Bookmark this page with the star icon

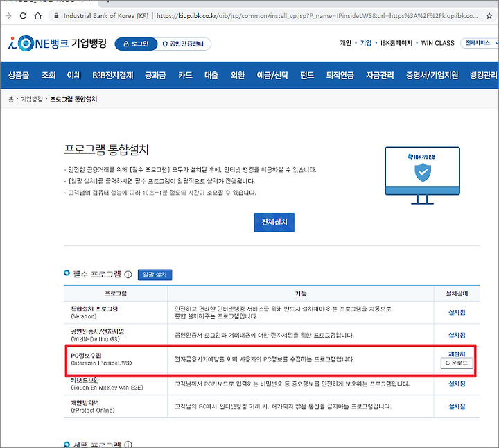[x=489, y=15]
